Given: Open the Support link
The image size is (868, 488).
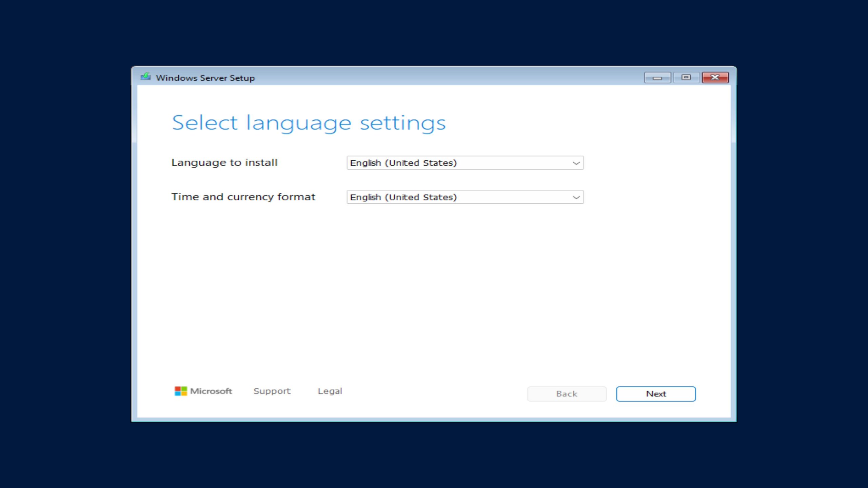Looking at the screenshot, I should point(272,391).
